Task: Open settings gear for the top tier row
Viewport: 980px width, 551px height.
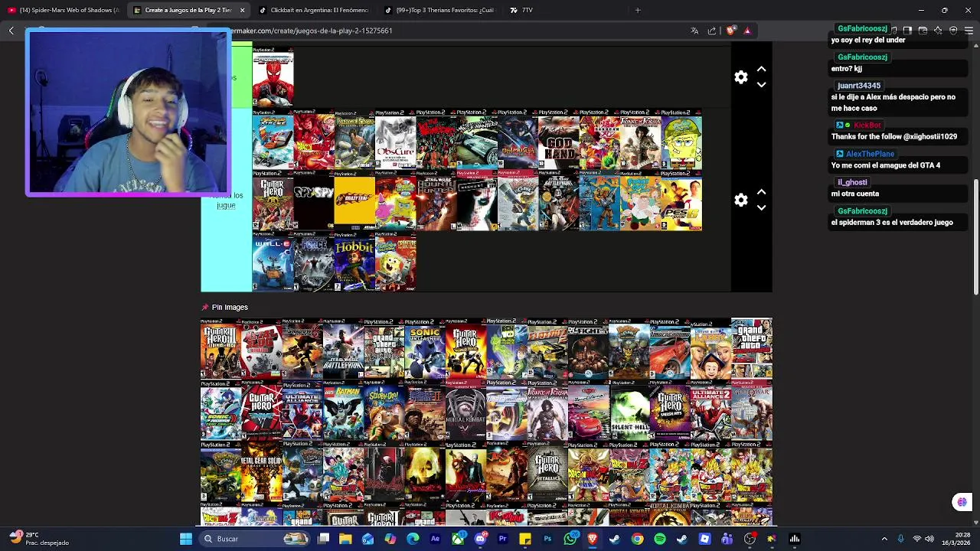Action: pos(740,77)
